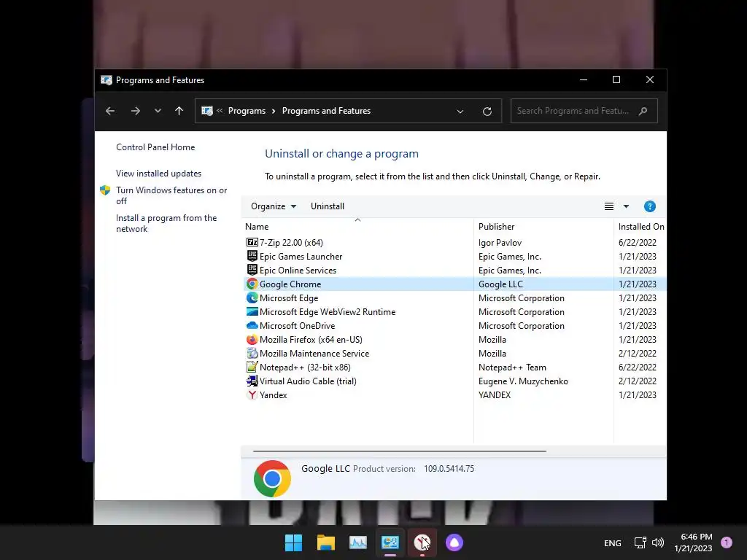Click Notepad++ Team publisher cell
Screen dimensions: 747x560
512,367
